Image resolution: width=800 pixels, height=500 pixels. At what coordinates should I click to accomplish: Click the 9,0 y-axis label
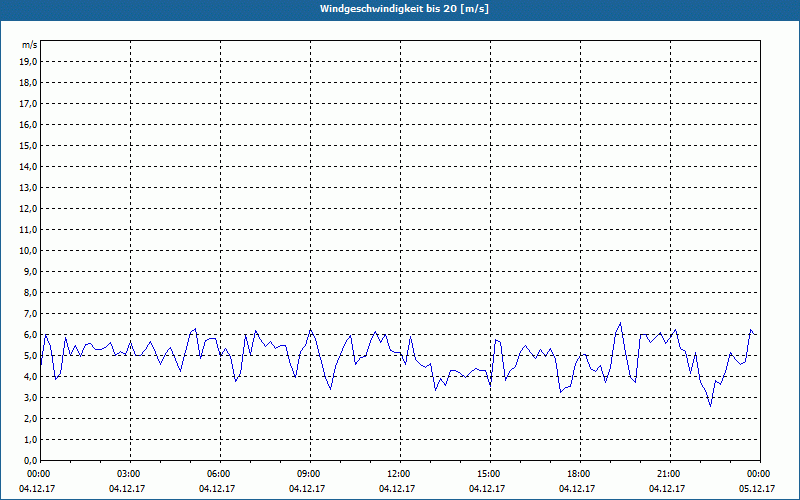[x=30, y=271]
